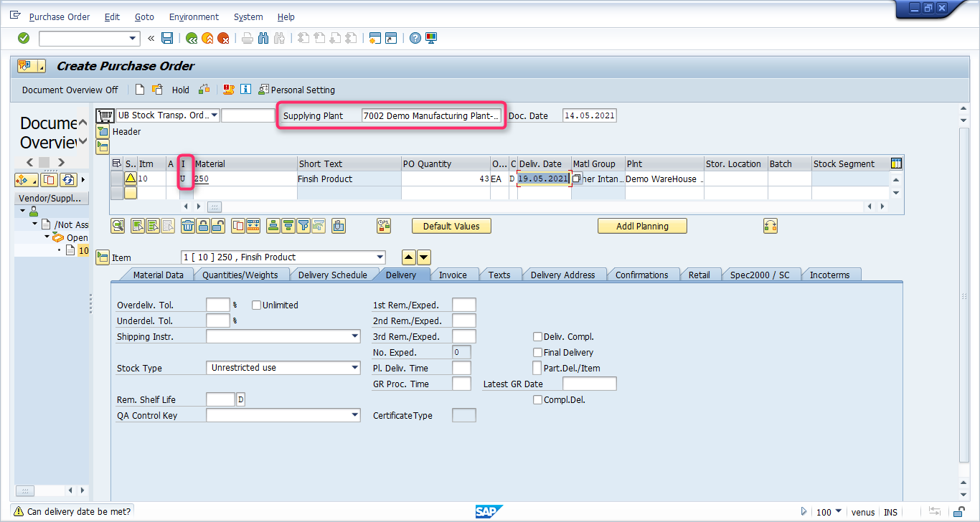
Task: Click the Hold button
Action: pyautogui.click(x=180, y=90)
